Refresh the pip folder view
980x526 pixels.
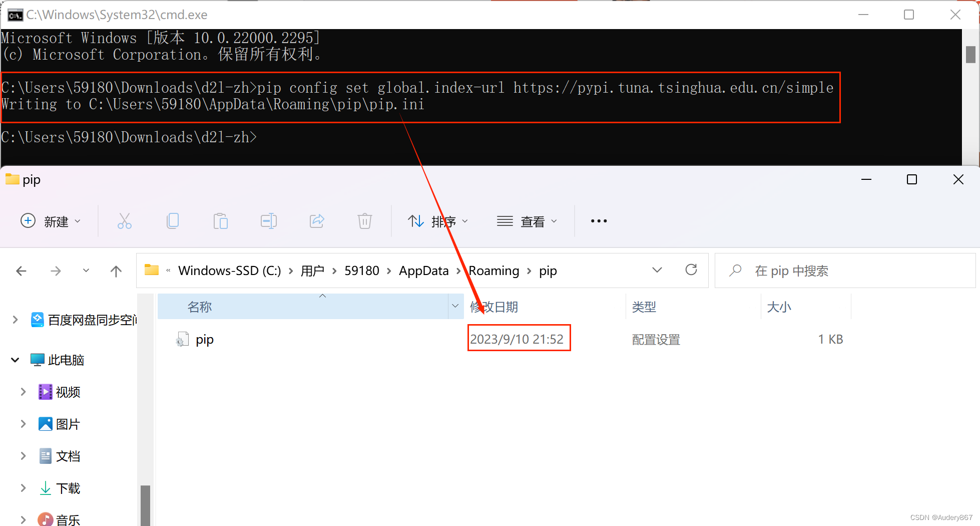pyautogui.click(x=691, y=270)
